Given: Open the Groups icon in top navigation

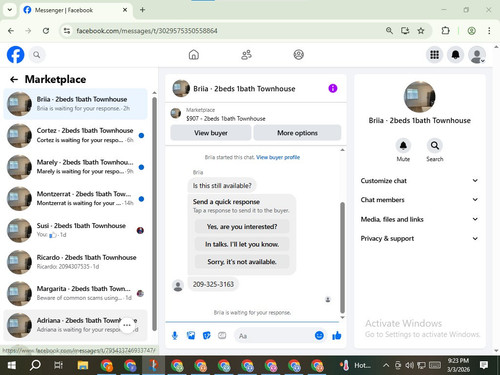Looking at the screenshot, I should click(x=299, y=54).
